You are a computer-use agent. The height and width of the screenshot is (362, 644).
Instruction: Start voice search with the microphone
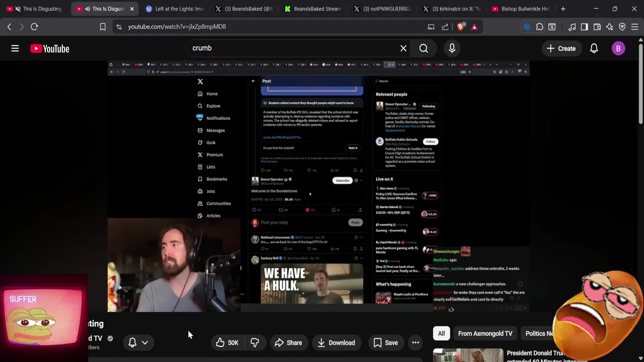click(452, 48)
